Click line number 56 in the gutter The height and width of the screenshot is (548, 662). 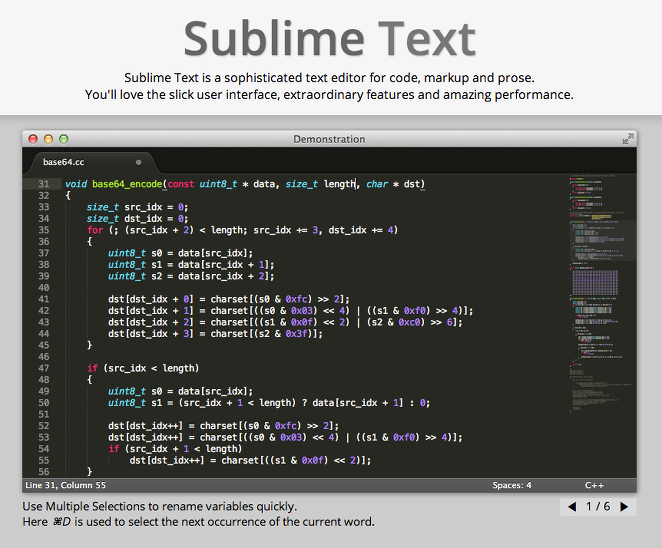point(44,472)
